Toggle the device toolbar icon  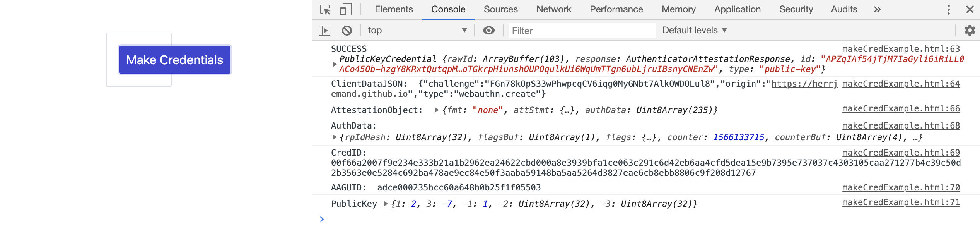point(346,9)
